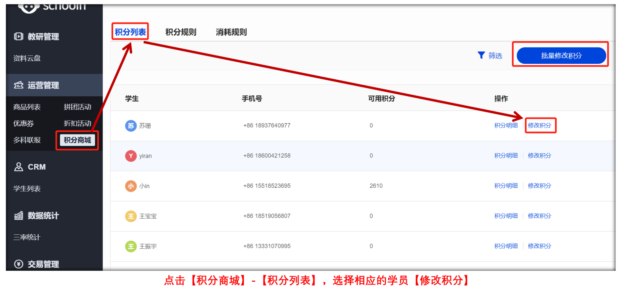Click the 运营管理 section icon

tap(18, 85)
